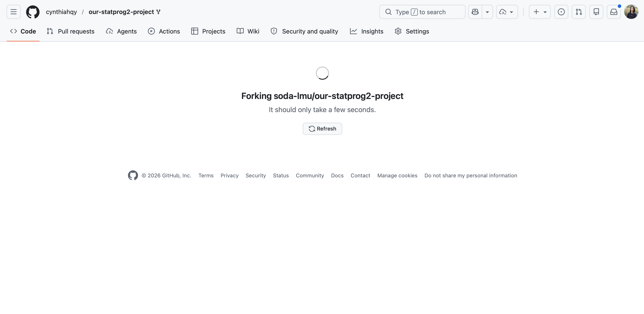Open the repositories icon in header
Viewport: 644px width, 314px height.
click(596, 12)
